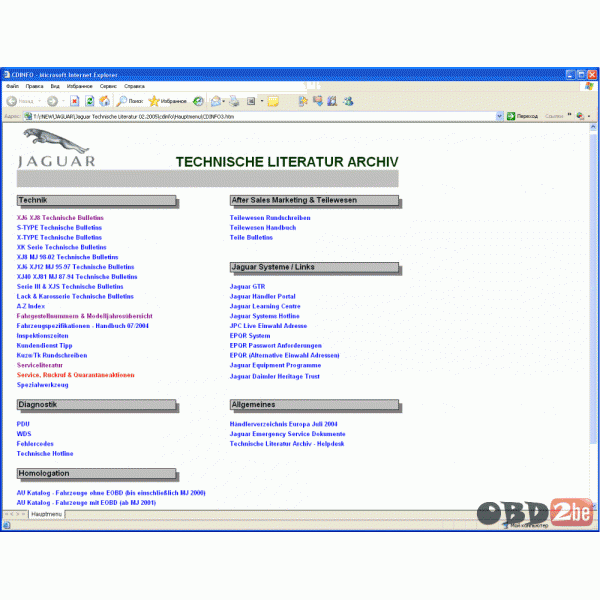Viewport: 600px width, 600px height.
Task: Open Händlerverzeichnis Europa Juli 2004 link
Action: coord(284,424)
